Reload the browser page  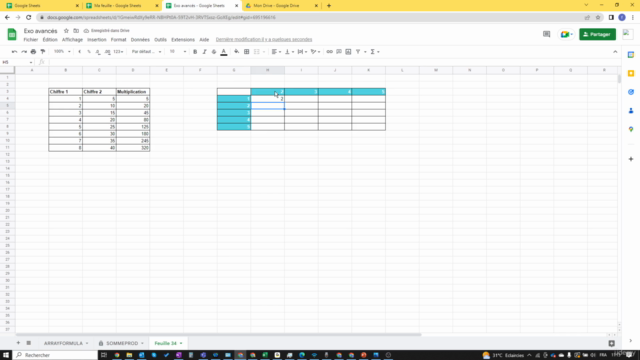click(29, 18)
